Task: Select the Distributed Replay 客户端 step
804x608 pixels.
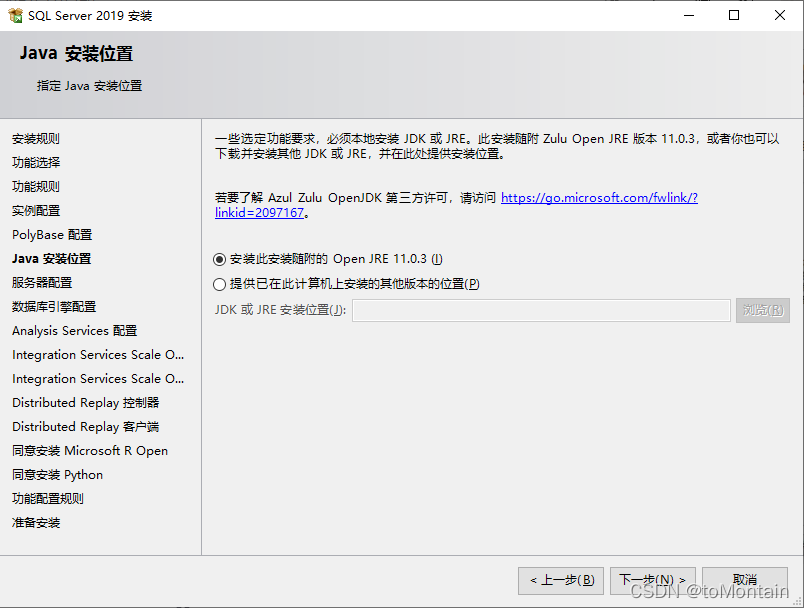Action: click(86, 427)
